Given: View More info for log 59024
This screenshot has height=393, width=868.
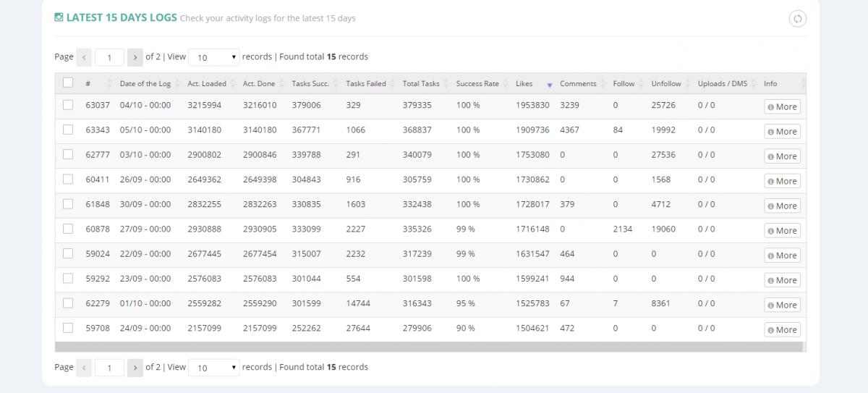Looking at the screenshot, I should point(782,255).
